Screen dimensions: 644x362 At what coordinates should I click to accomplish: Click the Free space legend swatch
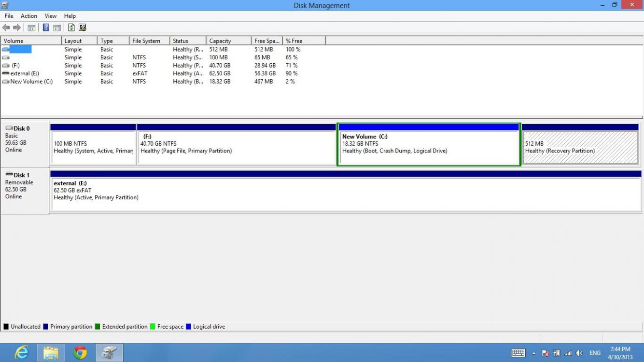[153, 327]
